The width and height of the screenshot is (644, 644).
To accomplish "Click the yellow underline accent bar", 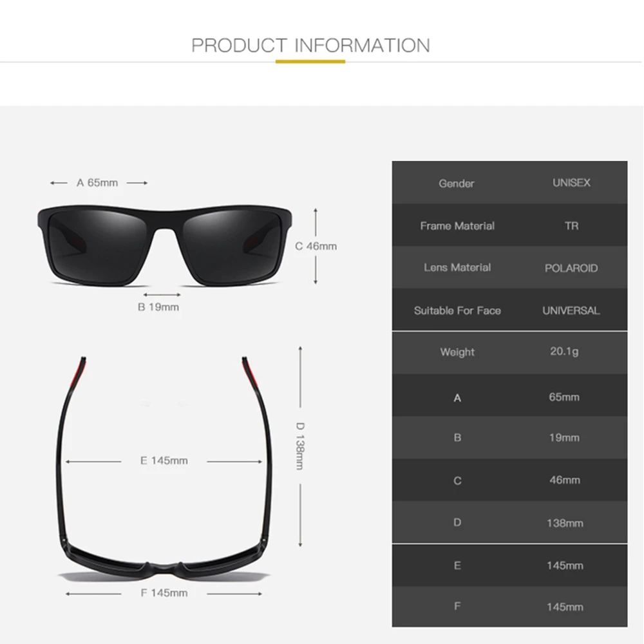I will [x=310, y=62].
